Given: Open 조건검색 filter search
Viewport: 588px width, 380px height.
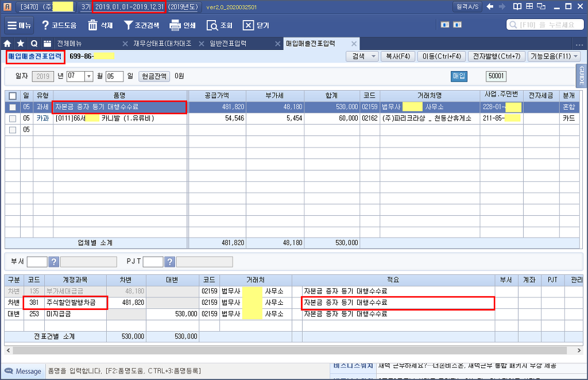Looking at the screenshot, I should point(142,26).
